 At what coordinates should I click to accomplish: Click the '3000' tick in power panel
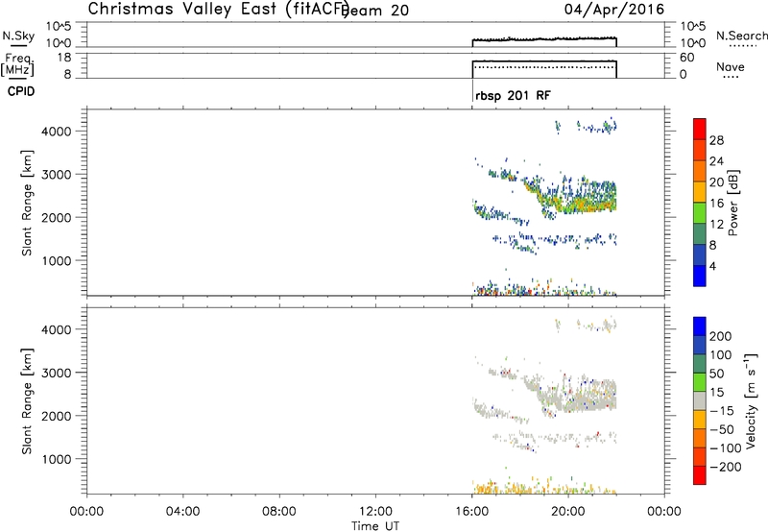pos(56,175)
